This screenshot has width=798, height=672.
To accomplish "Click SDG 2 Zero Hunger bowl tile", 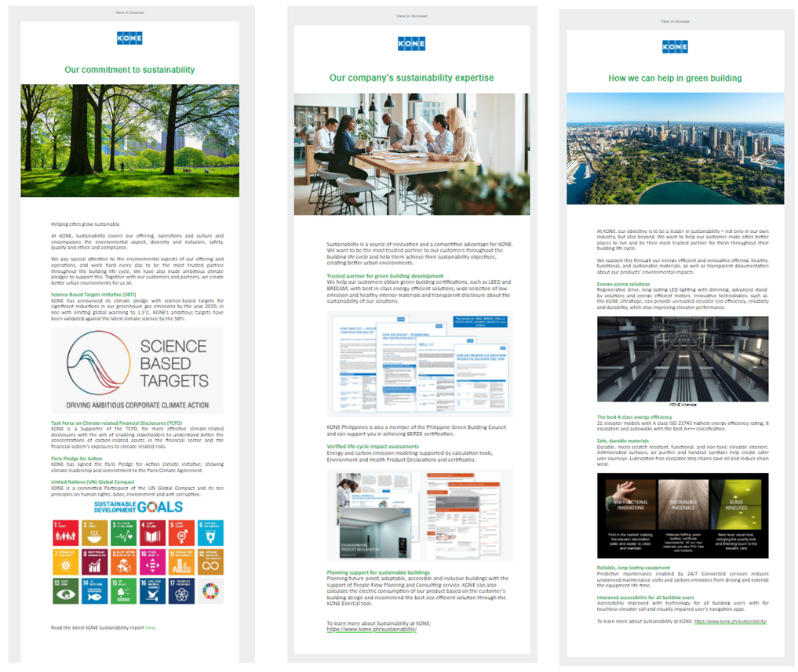I will point(95,532).
